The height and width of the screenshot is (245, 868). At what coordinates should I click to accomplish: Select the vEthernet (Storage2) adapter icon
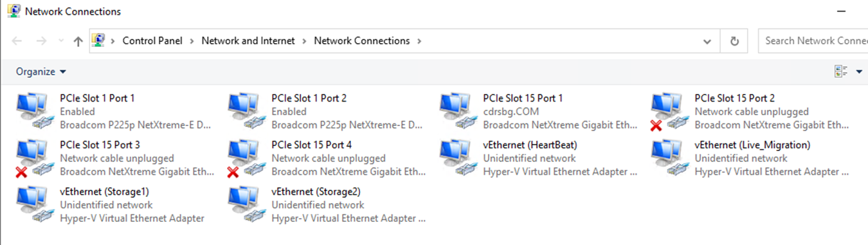coord(245,204)
